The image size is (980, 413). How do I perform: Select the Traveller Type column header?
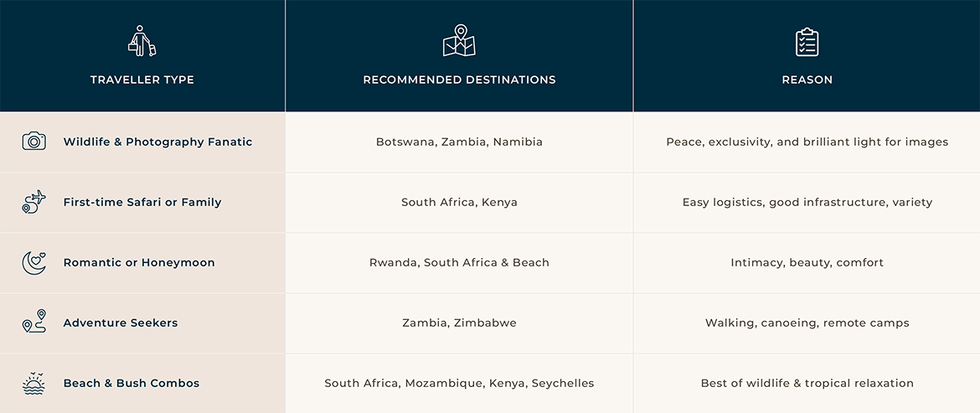tap(142, 80)
